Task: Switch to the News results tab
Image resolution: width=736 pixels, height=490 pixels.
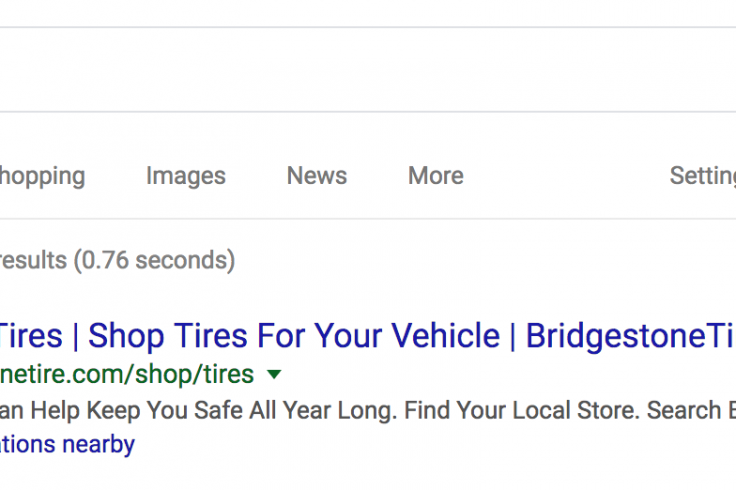Action: pos(317,176)
